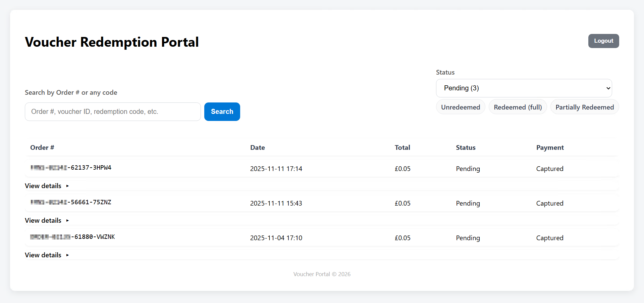Image resolution: width=644 pixels, height=303 pixels.
Task: Click the Logout button
Action: 603,41
